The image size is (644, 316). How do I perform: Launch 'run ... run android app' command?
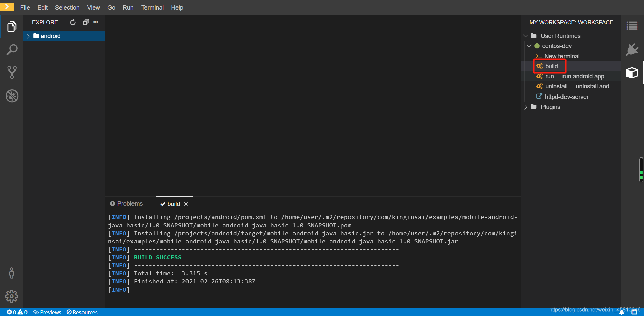[575, 76]
